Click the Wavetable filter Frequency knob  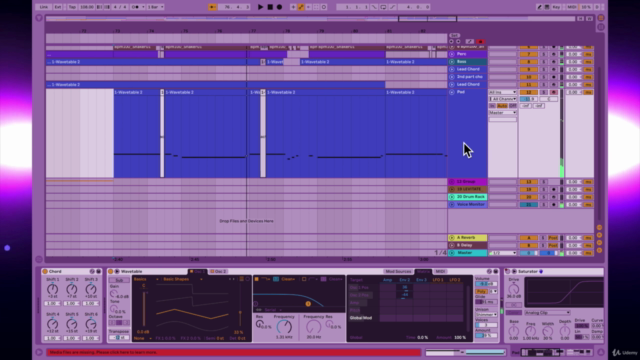(x=284, y=327)
